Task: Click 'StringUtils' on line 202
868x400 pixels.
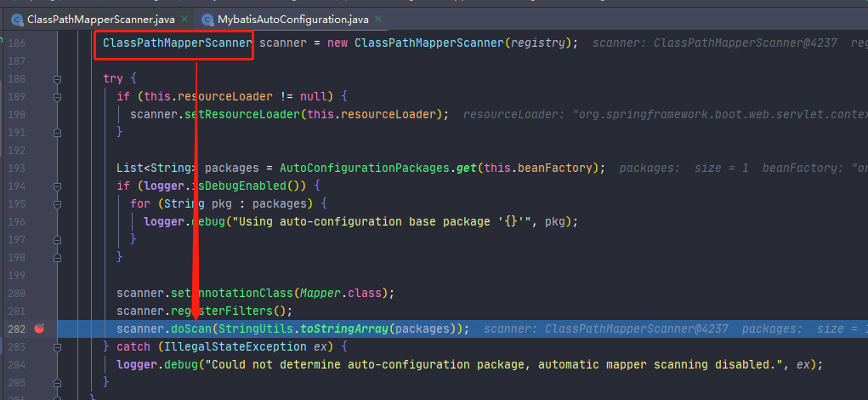Action: coord(256,329)
